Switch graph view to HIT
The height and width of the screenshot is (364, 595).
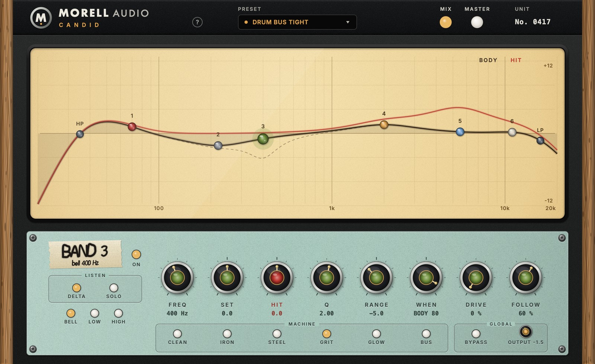click(x=516, y=60)
